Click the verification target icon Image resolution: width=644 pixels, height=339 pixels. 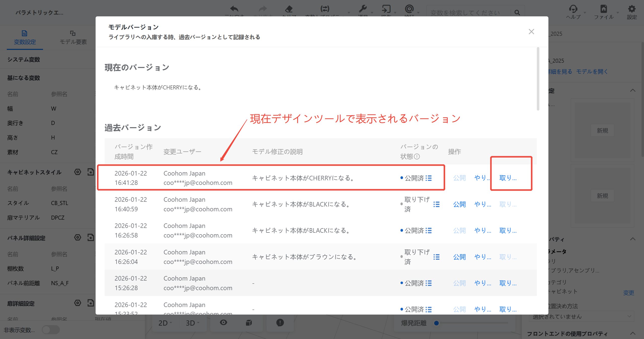coord(409,9)
